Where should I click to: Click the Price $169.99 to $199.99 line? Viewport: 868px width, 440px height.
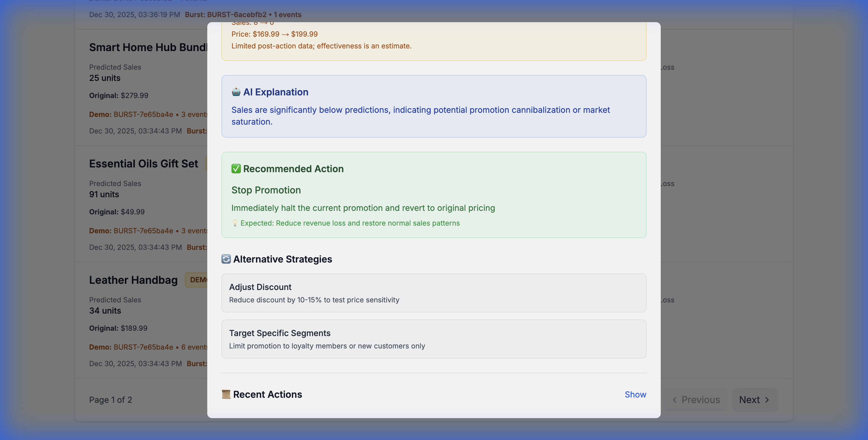tap(274, 34)
